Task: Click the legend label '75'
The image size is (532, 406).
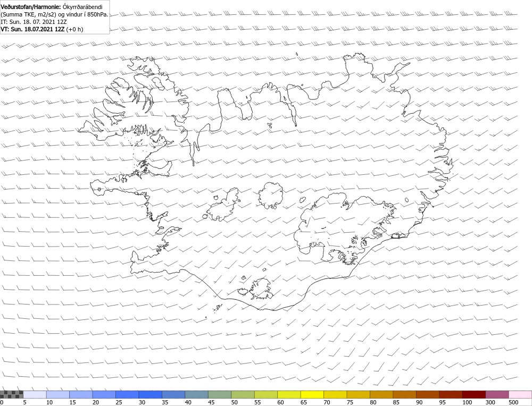Action: pyautogui.click(x=350, y=402)
